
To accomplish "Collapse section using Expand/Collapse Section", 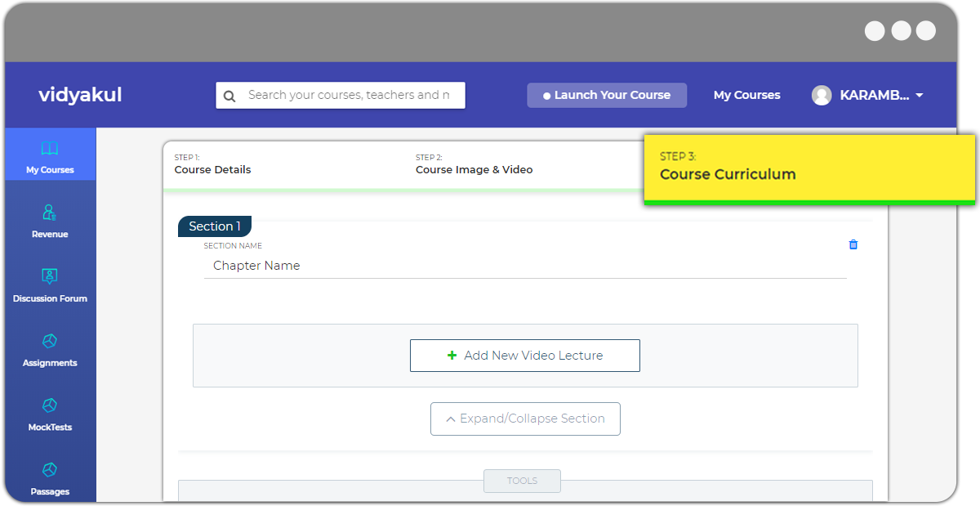I will [525, 419].
